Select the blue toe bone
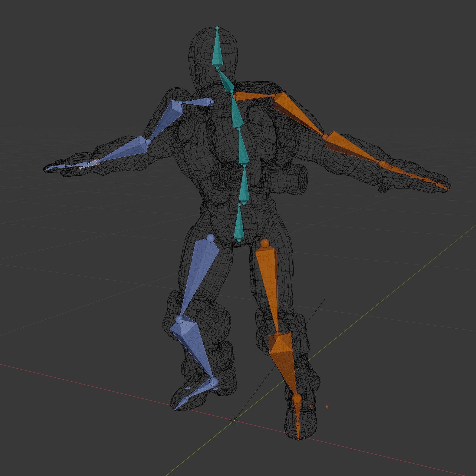 click(x=181, y=404)
